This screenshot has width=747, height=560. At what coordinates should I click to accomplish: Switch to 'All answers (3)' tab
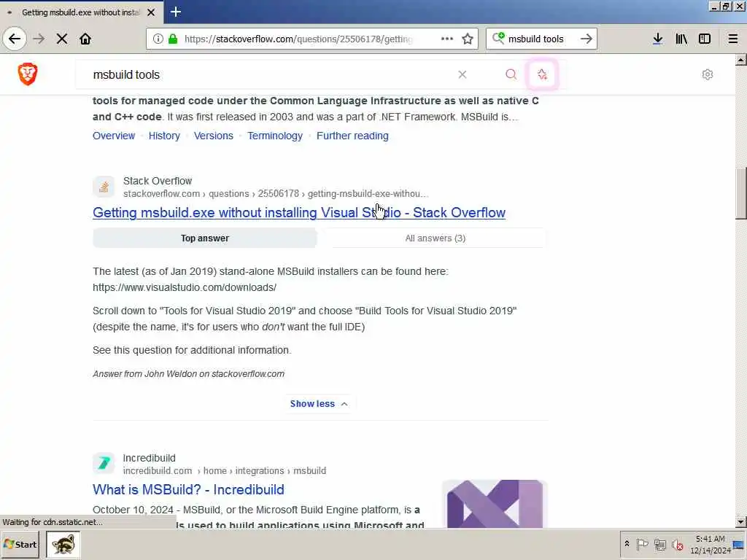tap(435, 238)
